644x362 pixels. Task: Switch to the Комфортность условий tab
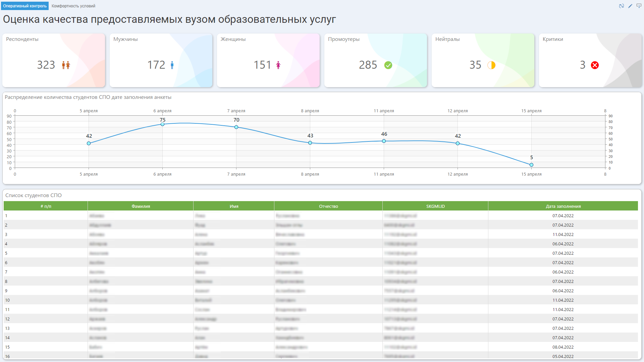[x=73, y=6]
